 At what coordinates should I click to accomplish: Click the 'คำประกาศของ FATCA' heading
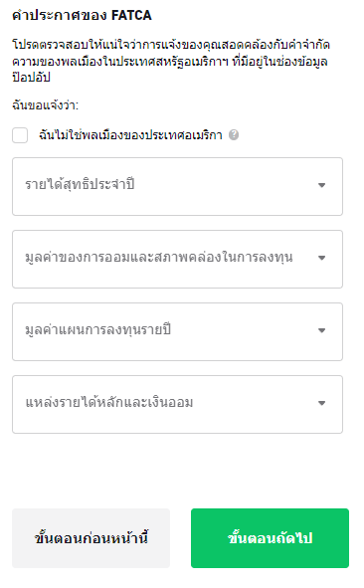coord(83,15)
